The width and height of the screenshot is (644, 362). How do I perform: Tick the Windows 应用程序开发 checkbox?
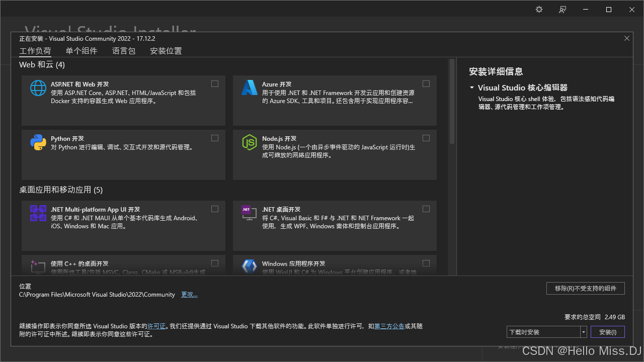tap(426, 263)
